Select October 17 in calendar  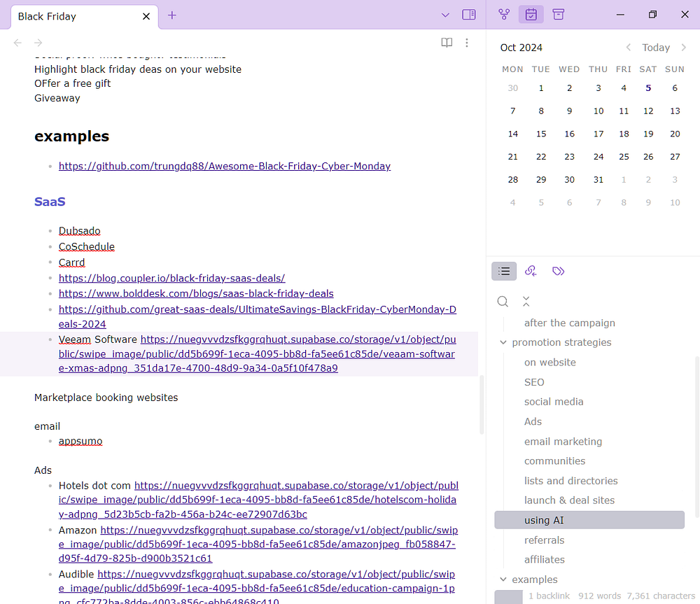(x=598, y=134)
